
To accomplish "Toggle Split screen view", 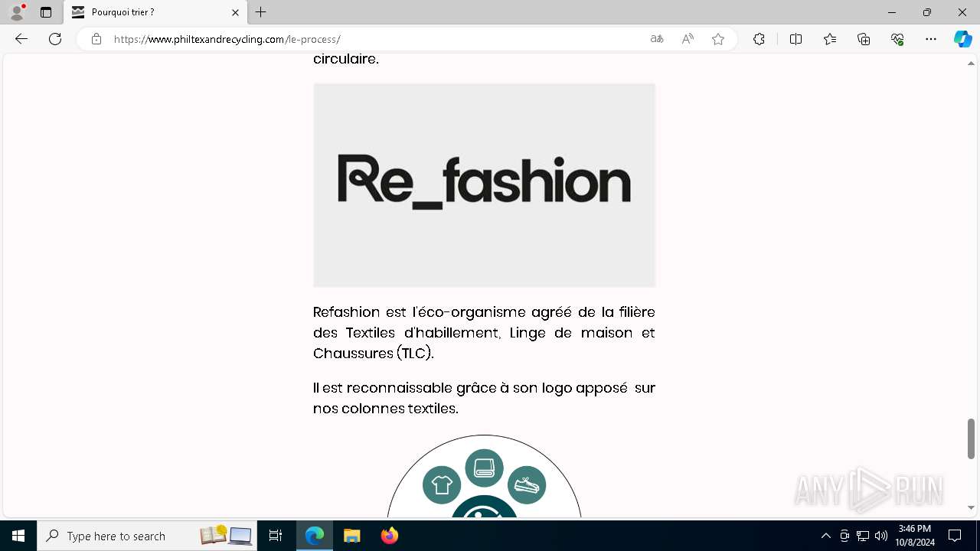I will coord(795,39).
